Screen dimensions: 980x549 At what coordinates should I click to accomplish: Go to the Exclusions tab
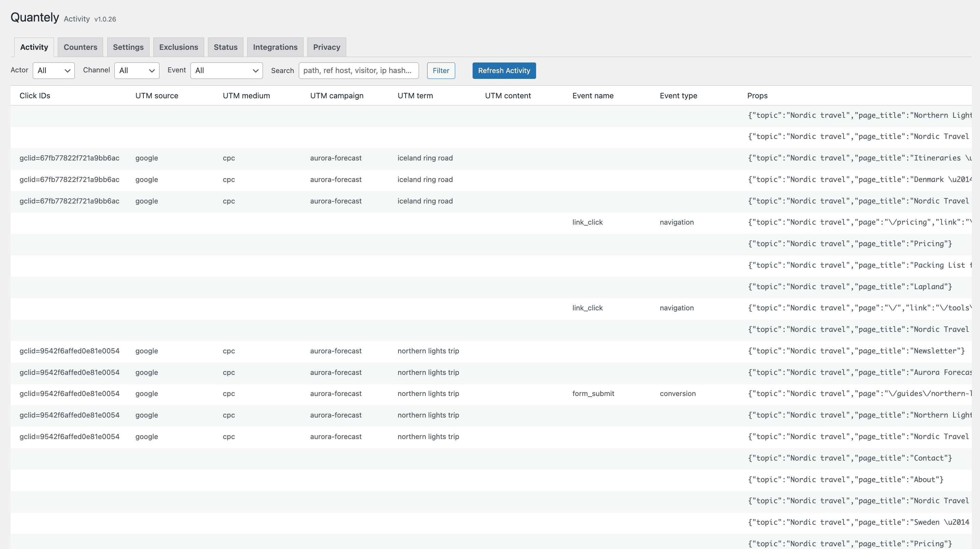179,47
